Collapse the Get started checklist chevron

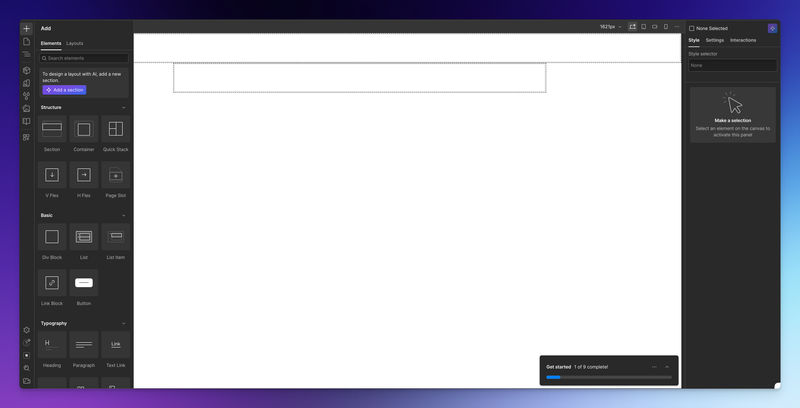pyautogui.click(x=667, y=367)
